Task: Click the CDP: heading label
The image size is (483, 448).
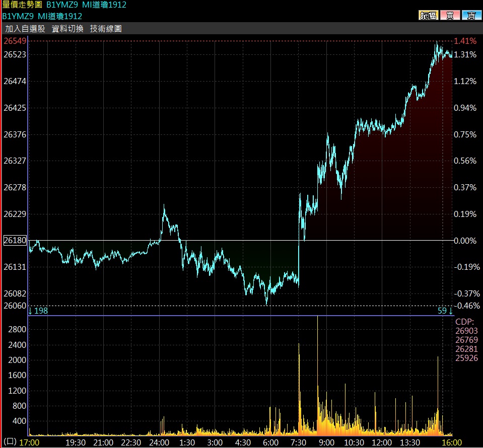Action: (464, 322)
